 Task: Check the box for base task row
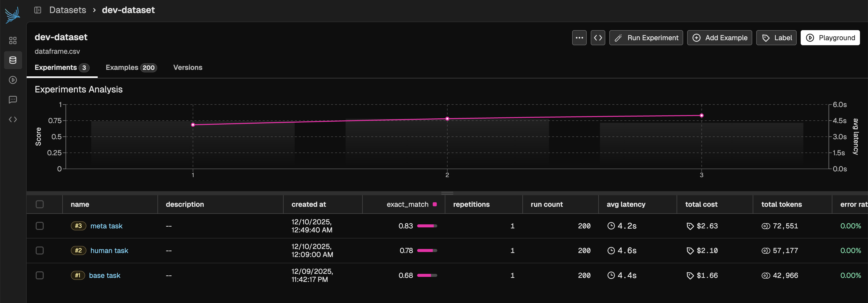coord(40,275)
